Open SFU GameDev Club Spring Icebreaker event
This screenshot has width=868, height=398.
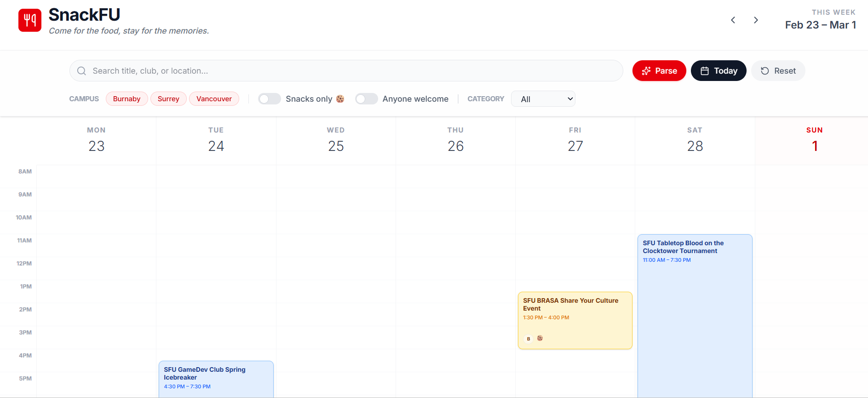(216, 379)
